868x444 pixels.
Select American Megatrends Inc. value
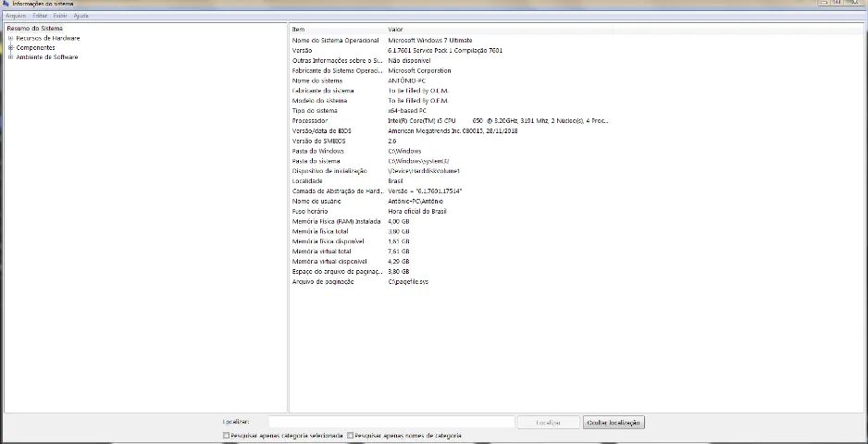pyautogui.click(x=427, y=131)
